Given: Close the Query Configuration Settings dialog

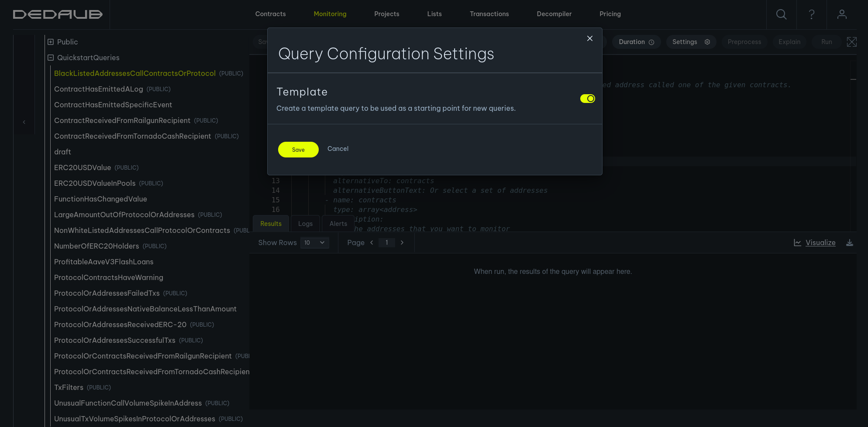Looking at the screenshot, I should click(589, 38).
